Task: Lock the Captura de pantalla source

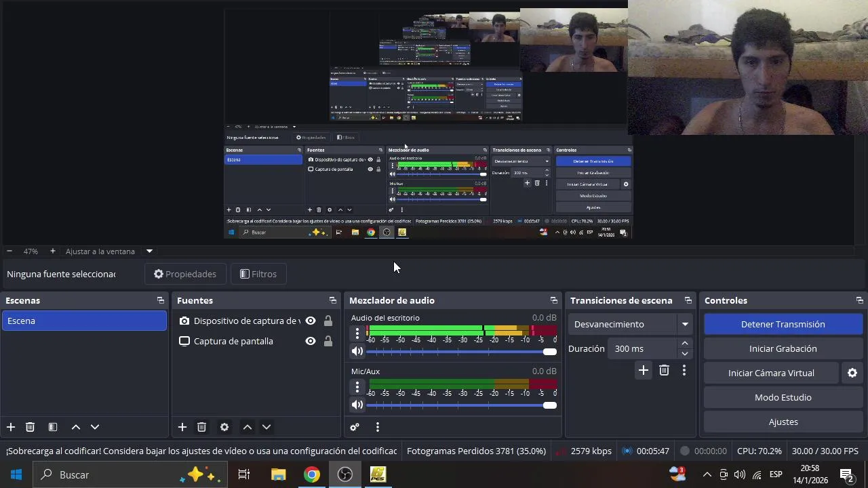Action: [328, 341]
